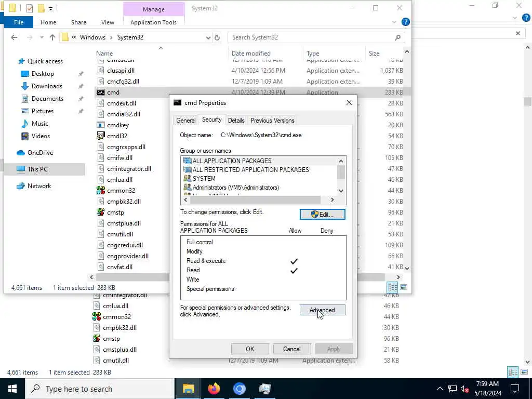This screenshot has width=532, height=399.
Task: Click the Search System32 field
Action: coord(312,37)
